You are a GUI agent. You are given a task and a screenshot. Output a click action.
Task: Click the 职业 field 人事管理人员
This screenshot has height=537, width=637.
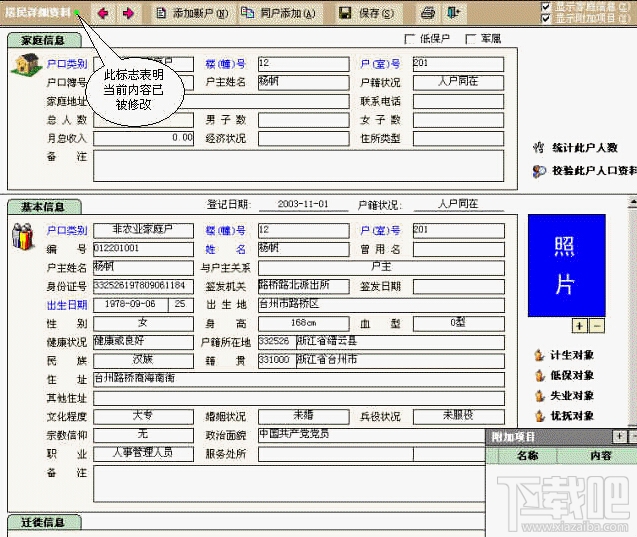pyautogui.click(x=143, y=454)
